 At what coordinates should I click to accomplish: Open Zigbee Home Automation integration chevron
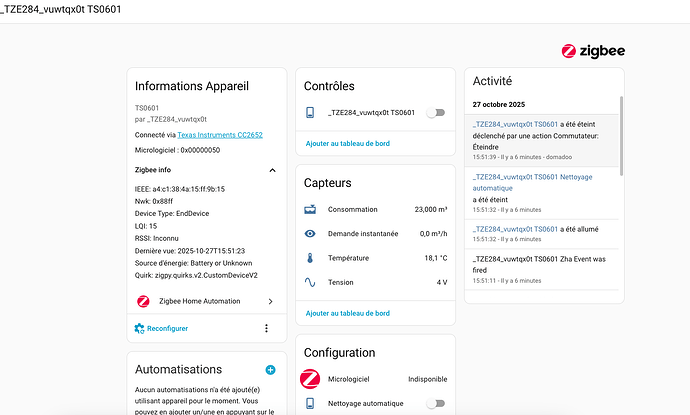coord(270,301)
